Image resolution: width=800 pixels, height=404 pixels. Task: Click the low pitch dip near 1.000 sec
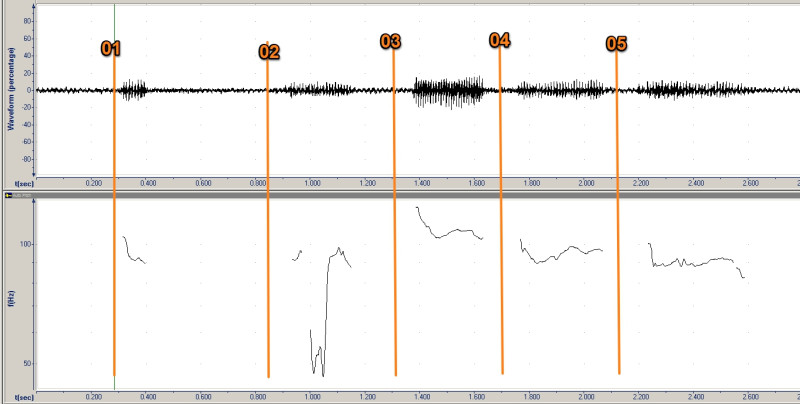pyautogui.click(x=317, y=353)
